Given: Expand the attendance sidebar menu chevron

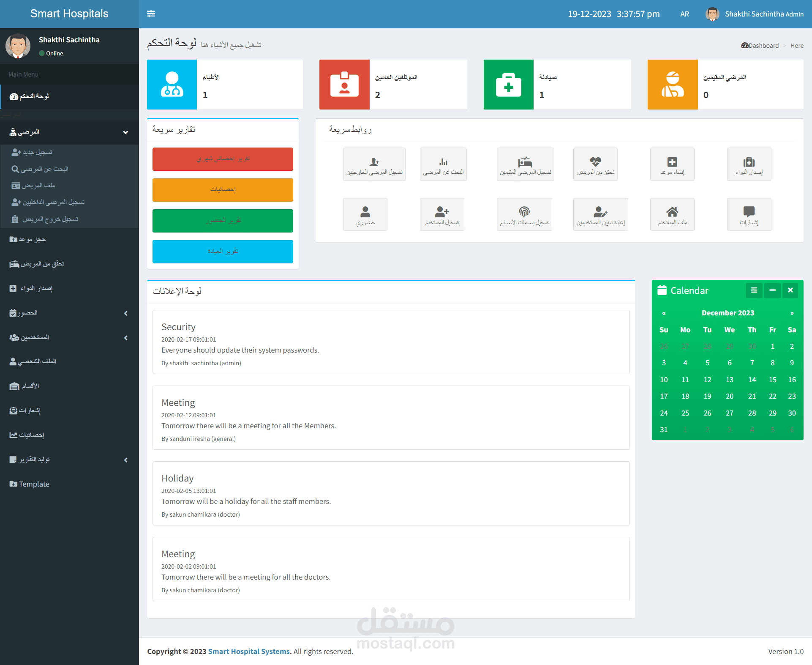Looking at the screenshot, I should click(125, 313).
